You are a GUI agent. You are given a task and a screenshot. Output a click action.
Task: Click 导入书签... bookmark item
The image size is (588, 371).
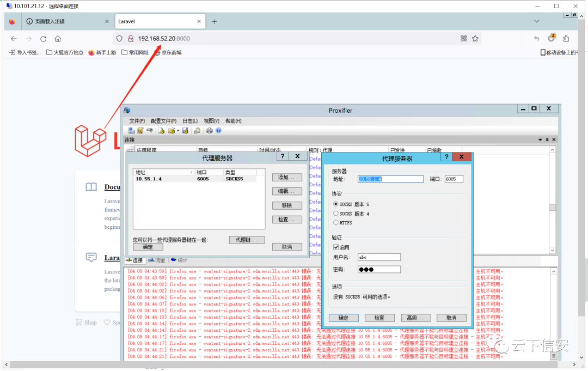pos(24,52)
